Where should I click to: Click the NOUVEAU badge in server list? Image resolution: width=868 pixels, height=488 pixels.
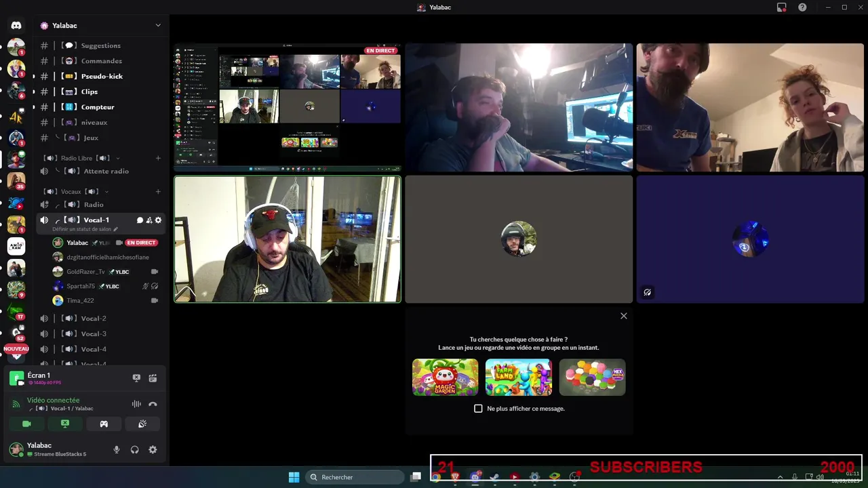[16, 349]
